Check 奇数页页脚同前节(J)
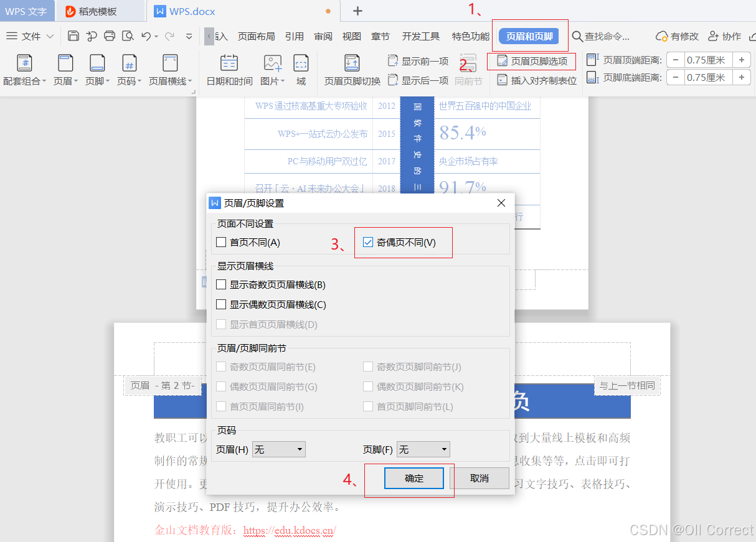This screenshot has height=542, width=756. [368, 367]
